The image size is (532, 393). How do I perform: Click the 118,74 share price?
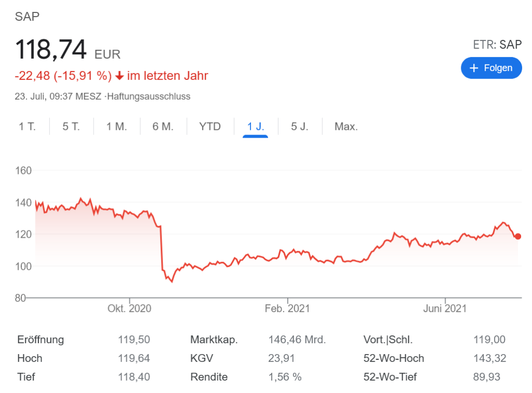(x=51, y=50)
